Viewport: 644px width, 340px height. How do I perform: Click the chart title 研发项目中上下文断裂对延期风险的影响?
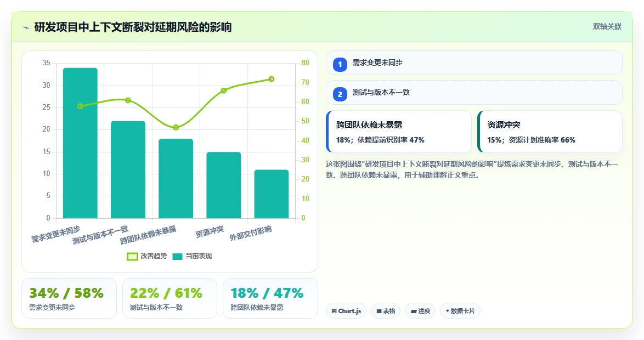tap(133, 27)
